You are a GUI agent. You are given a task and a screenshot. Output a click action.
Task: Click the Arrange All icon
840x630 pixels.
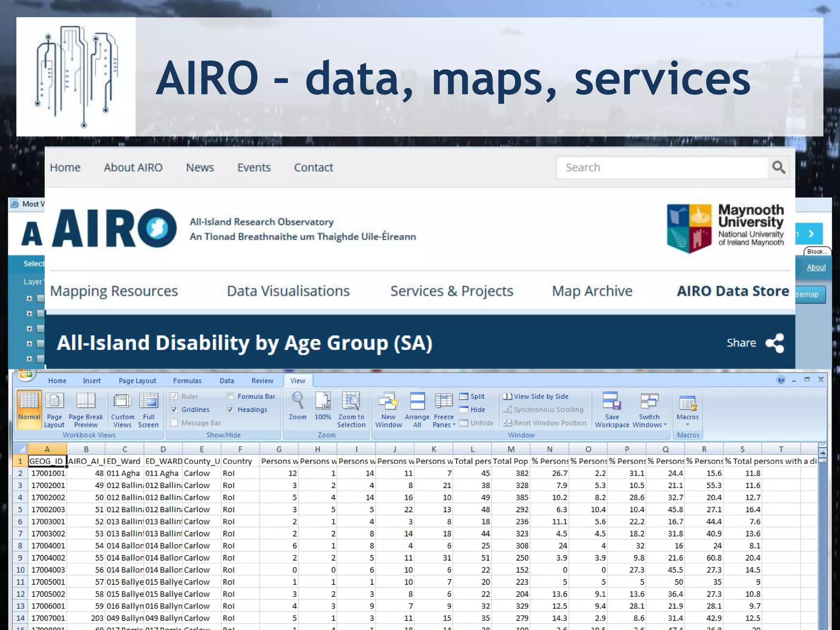[x=417, y=402]
